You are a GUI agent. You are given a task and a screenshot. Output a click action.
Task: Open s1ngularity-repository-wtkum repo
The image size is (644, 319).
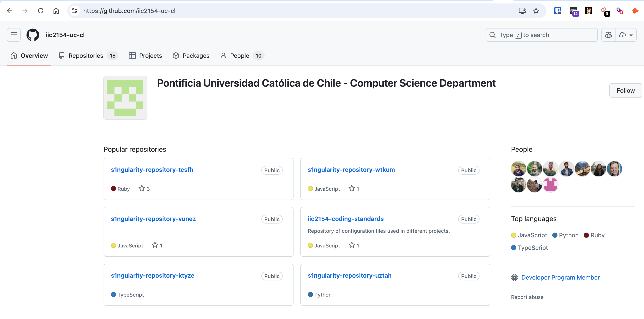[x=351, y=170]
